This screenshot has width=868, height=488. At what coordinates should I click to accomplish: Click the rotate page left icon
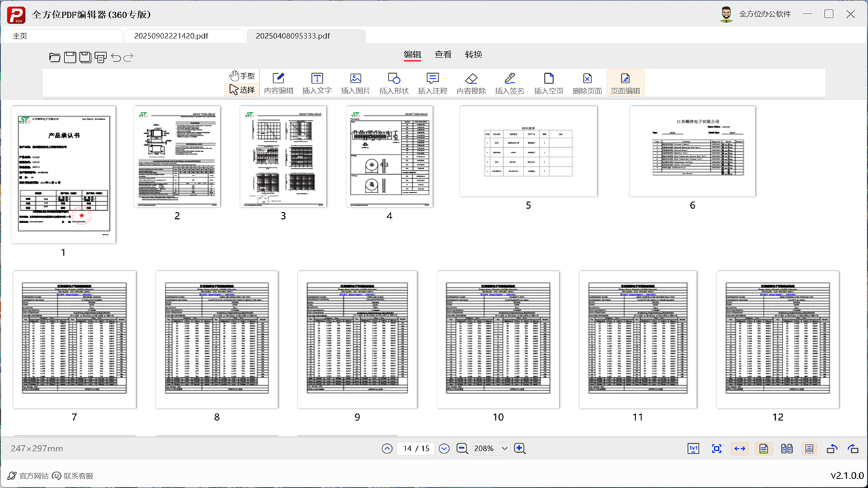click(x=833, y=448)
